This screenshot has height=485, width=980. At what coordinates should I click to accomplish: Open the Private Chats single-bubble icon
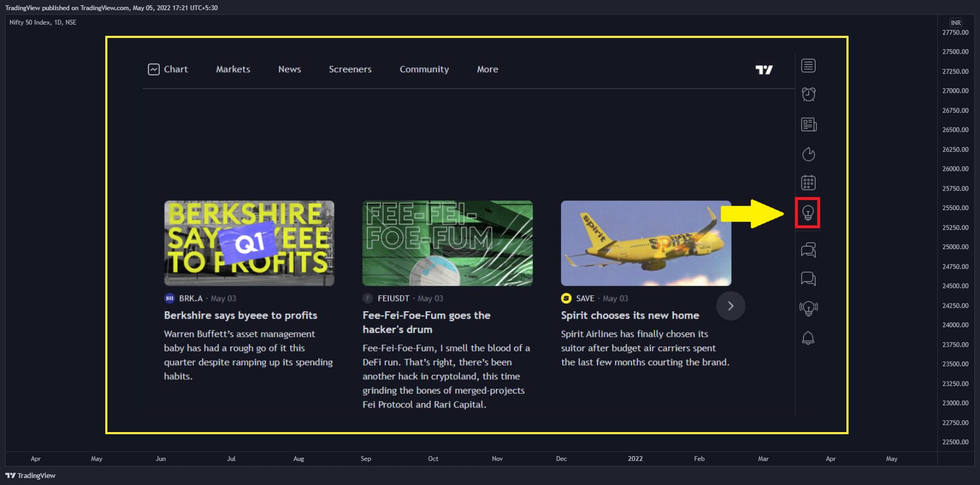tap(808, 279)
